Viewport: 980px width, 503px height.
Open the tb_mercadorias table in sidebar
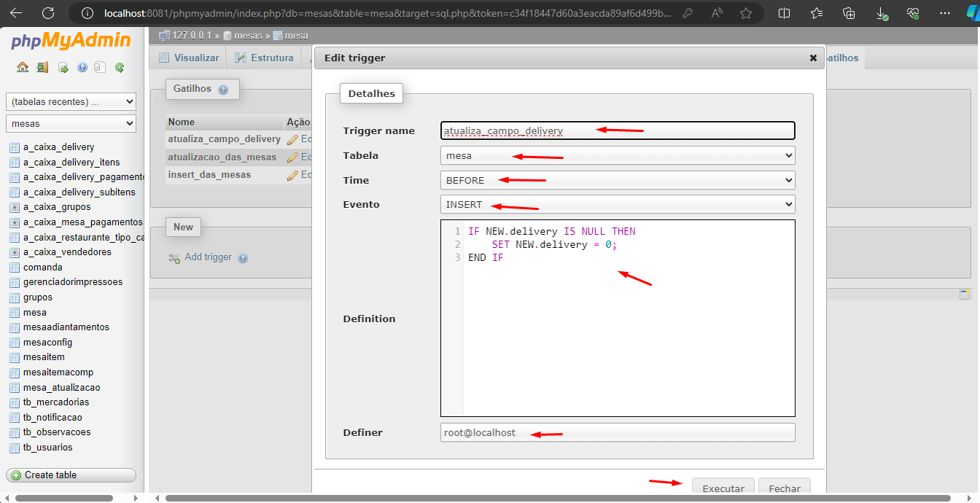(x=56, y=402)
